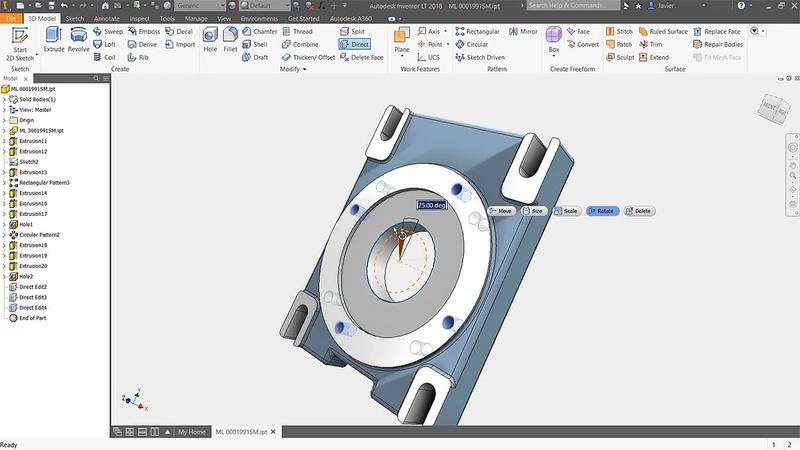
Task: Enable Delete mode in direct edit toolbar
Action: [x=638, y=211]
